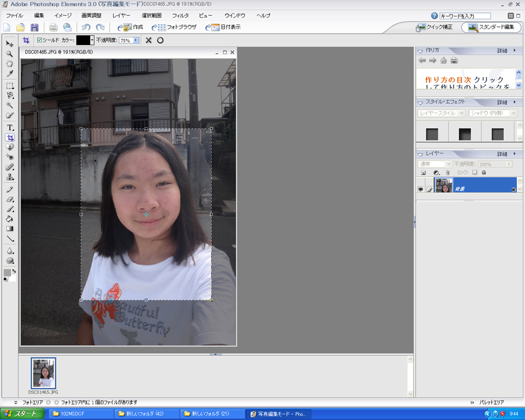Select DSC01465.JPG thumbnail in photo bin
This screenshot has width=525, height=420.
[44, 373]
